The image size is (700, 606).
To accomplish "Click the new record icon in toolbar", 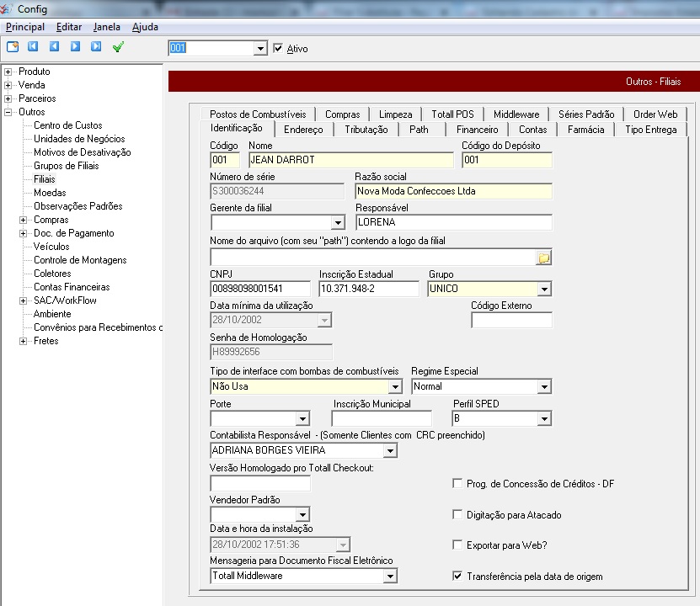I will pos(13,47).
